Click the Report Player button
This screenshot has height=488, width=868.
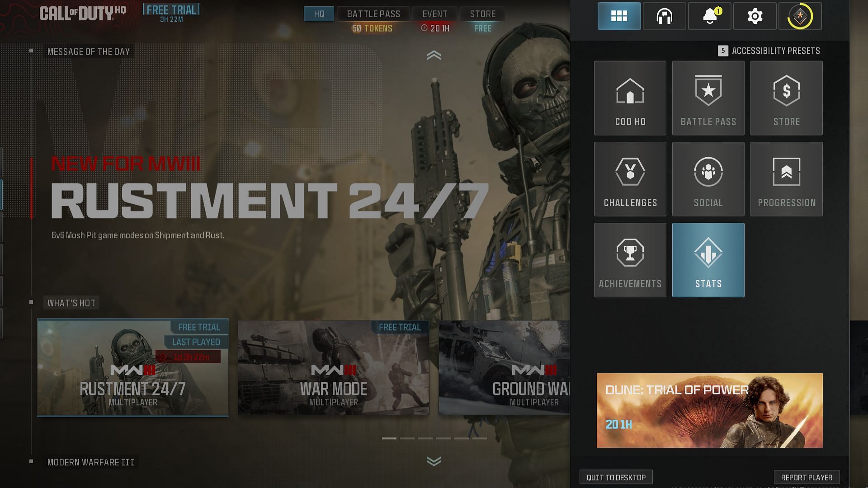[806, 477]
